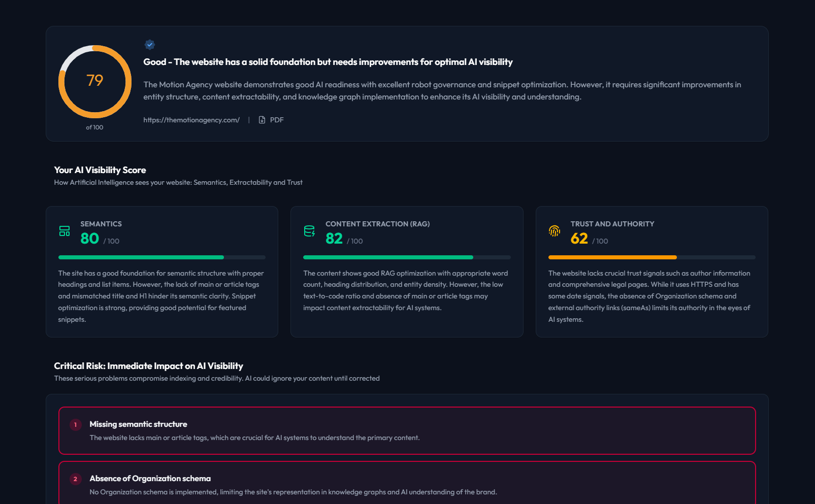
Task: Click the Critical Risk section heading
Action: coord(148,366)
